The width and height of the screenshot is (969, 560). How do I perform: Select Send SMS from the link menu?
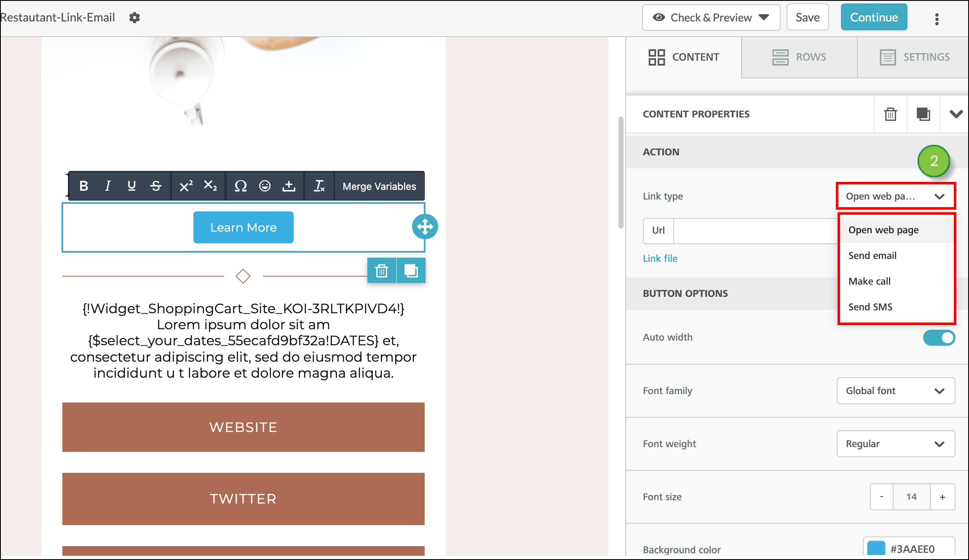pos(870,307)
